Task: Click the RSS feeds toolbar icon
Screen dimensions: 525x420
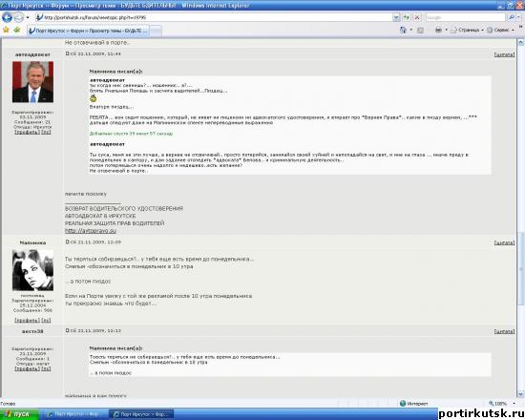Action: [420, 31]
